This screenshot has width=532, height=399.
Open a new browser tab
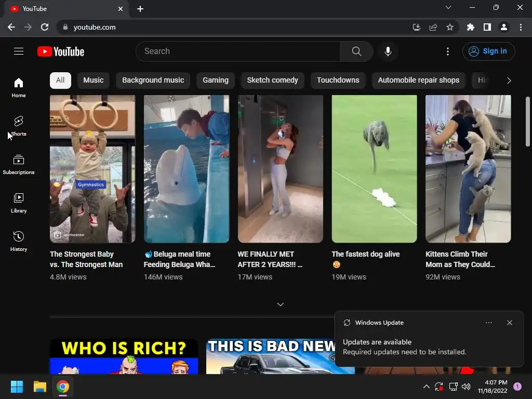140,9
